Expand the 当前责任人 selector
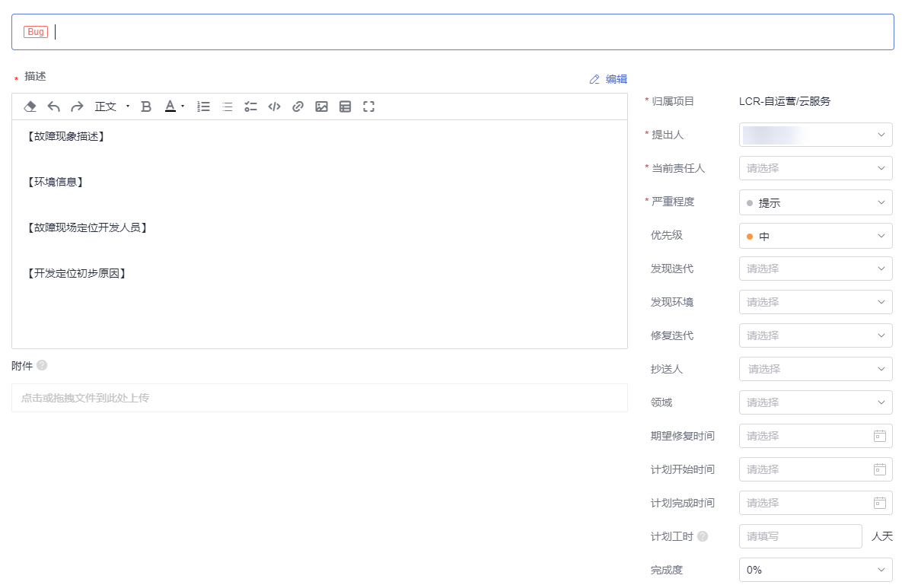Viewport: 902px width, 588px height. (x=815, y=169)
